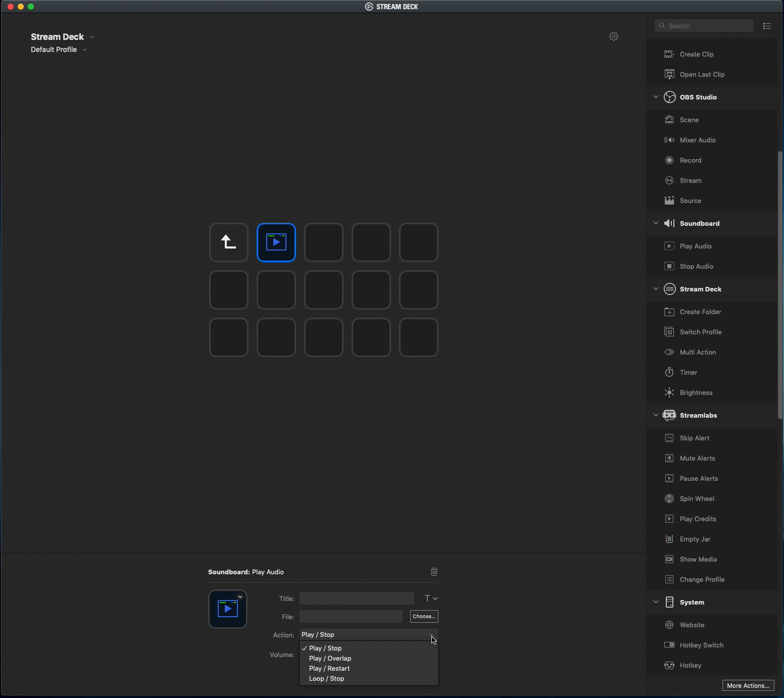Collapse the System category

click(656, 602)
